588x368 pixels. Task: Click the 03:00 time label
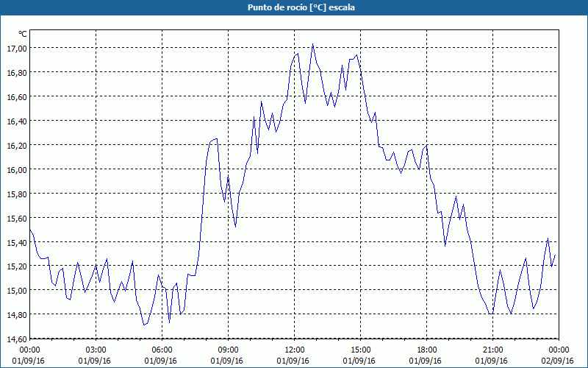click(x=96, y=350)
